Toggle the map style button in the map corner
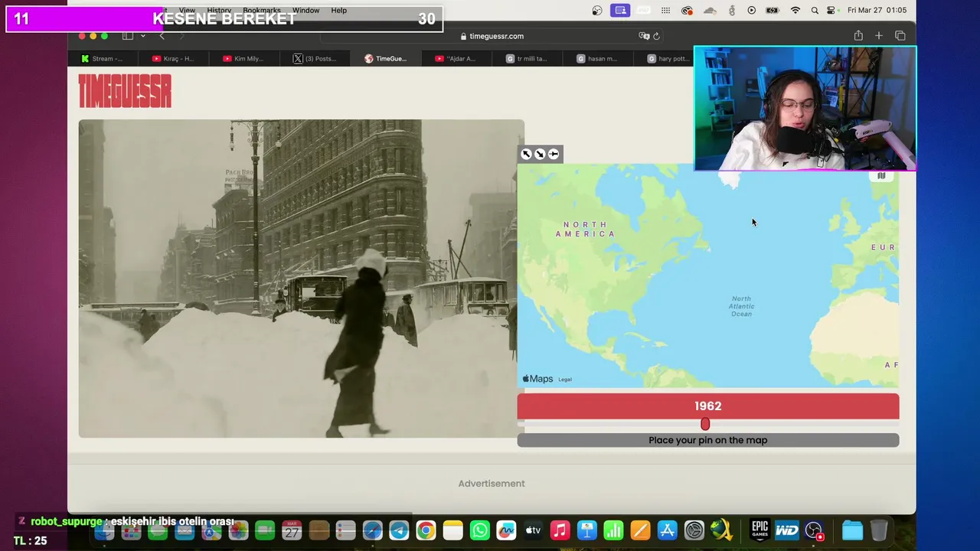Screen dimensions: 980x551 pyautogui.click(x=881, y=176)
